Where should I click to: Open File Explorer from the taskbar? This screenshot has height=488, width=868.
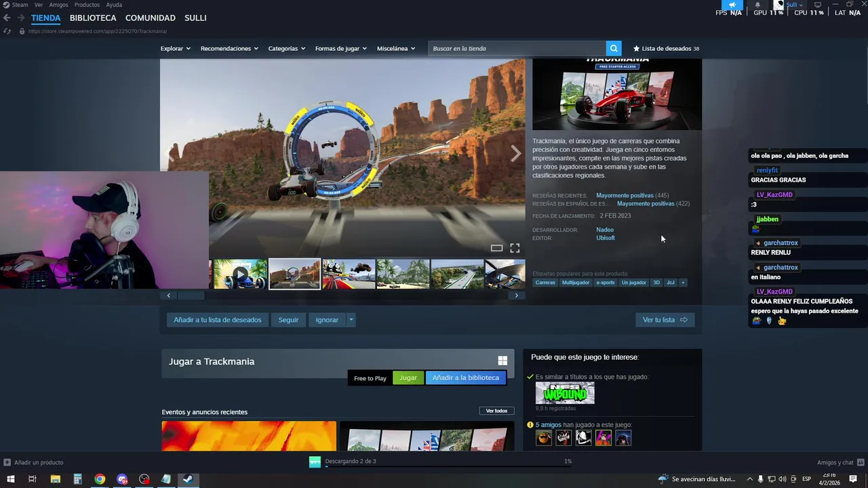(55, 479)
